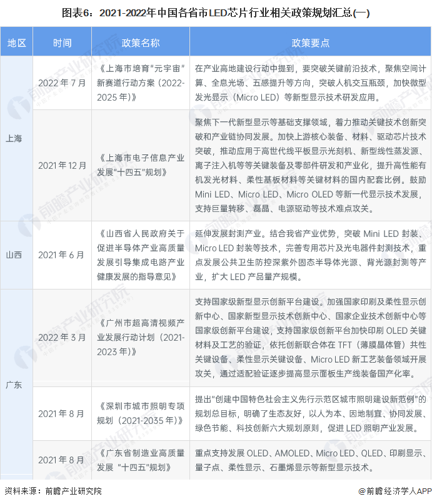Viewport: 432px width, 504px height.
Task: Open the 深圳市城市照明专项规划 policy name
Action: coord(140,413)
